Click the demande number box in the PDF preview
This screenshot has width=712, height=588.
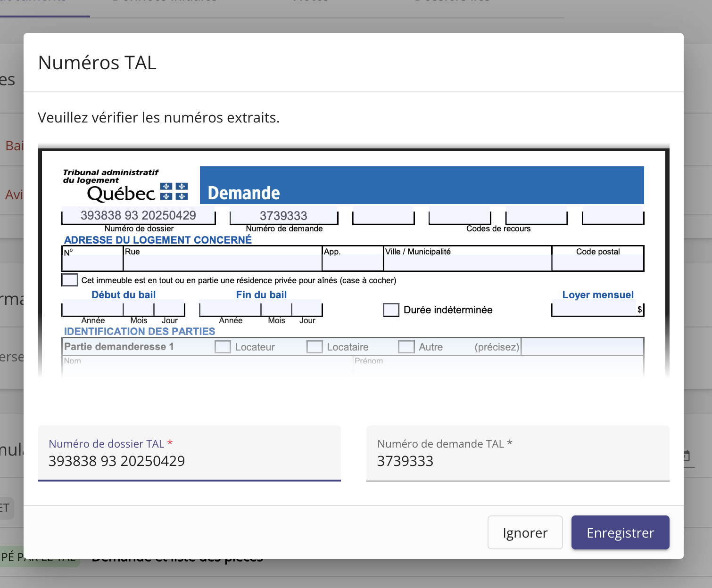[283, 216]
